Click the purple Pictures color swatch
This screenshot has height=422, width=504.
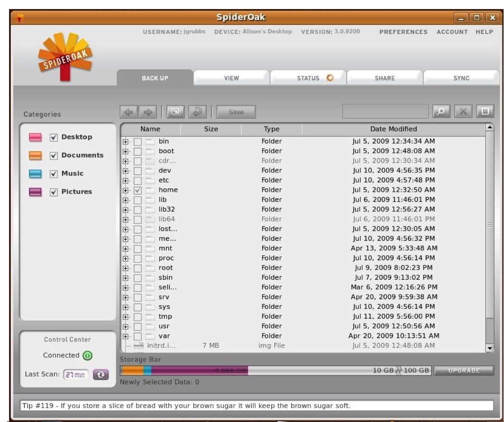point(35,192)
